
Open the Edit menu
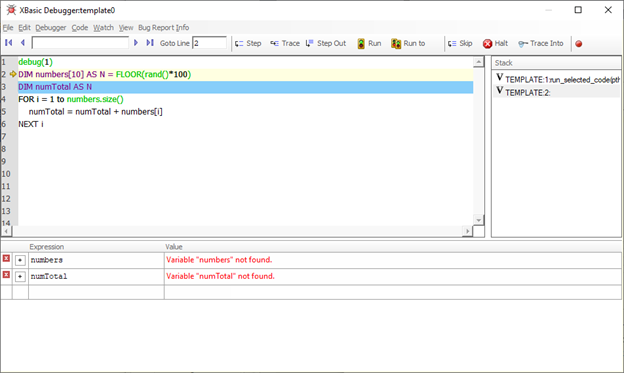[x=24, y=27]
